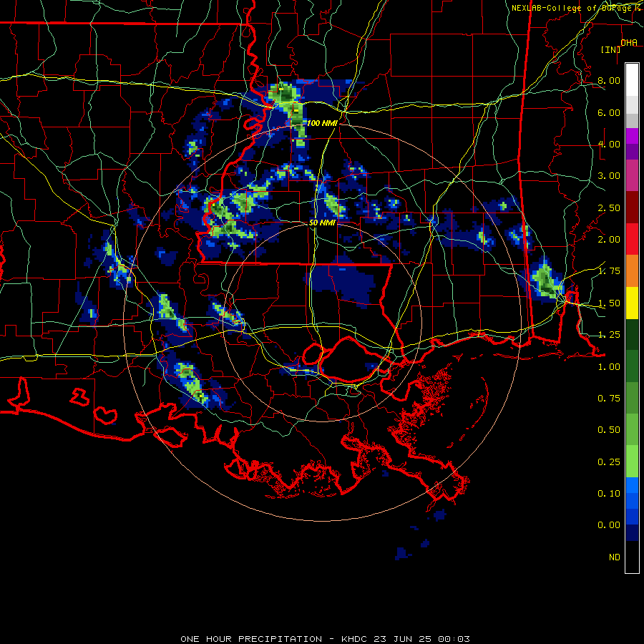Select the dark maroon swatch beside 2.50
The height and width of the screenshot is (644, 644).
pyautogui.click(x=632, y=208)
